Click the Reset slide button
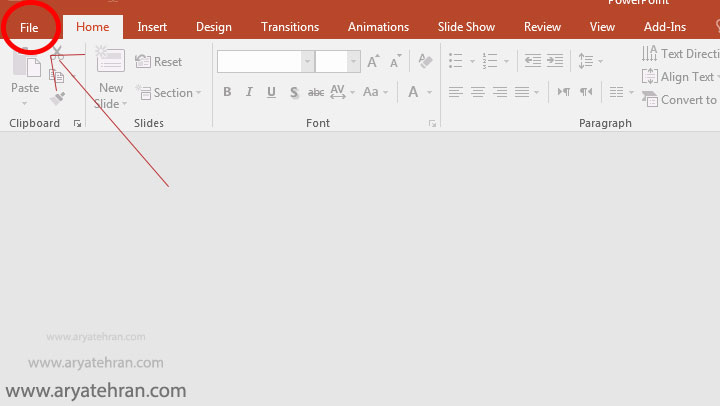 [159, 62]
